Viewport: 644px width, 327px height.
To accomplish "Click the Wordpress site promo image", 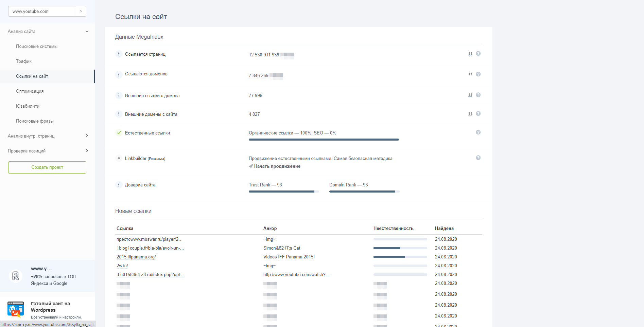I will [16, 309].
